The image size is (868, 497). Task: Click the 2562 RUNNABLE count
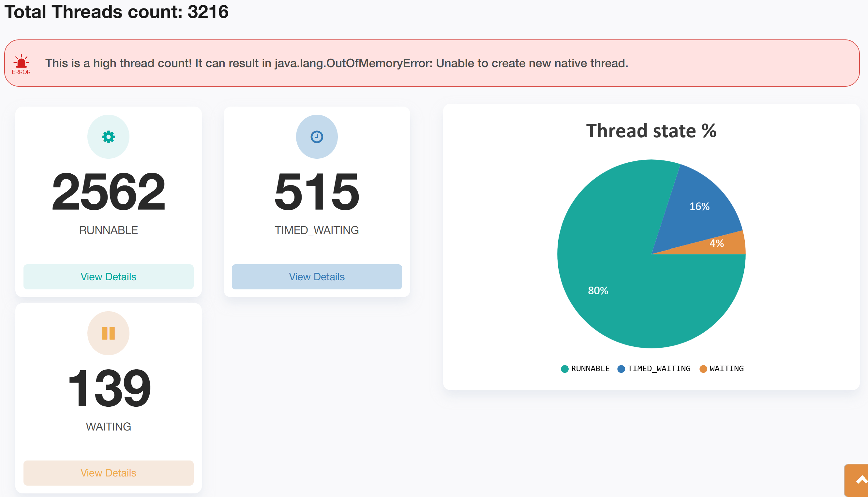point(108,192)
